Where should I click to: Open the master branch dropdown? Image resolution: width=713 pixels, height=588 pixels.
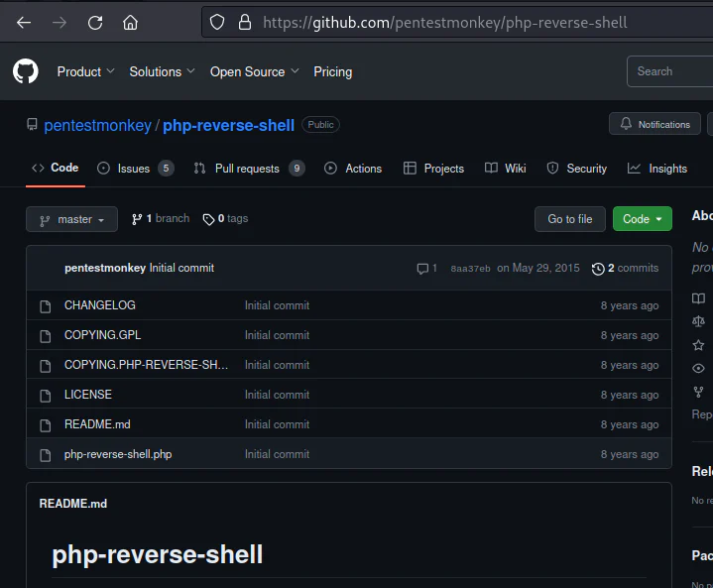pyautogui.click(x=71, y=219)
